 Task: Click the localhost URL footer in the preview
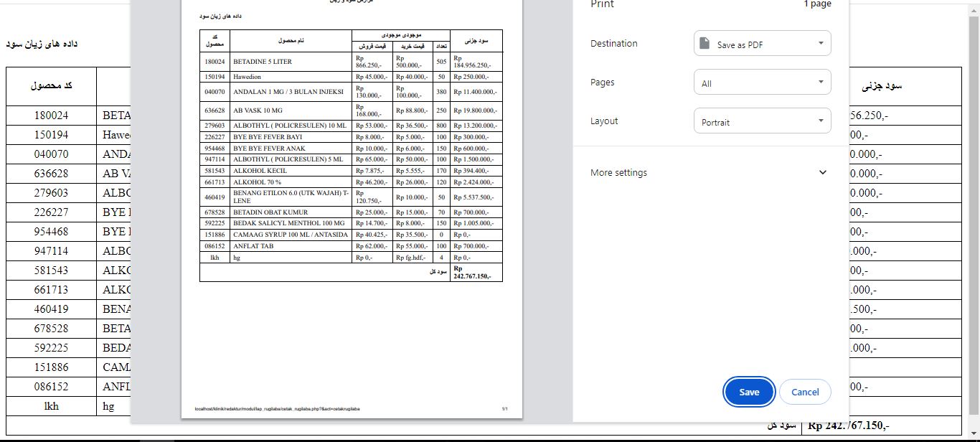click(277, 409)
